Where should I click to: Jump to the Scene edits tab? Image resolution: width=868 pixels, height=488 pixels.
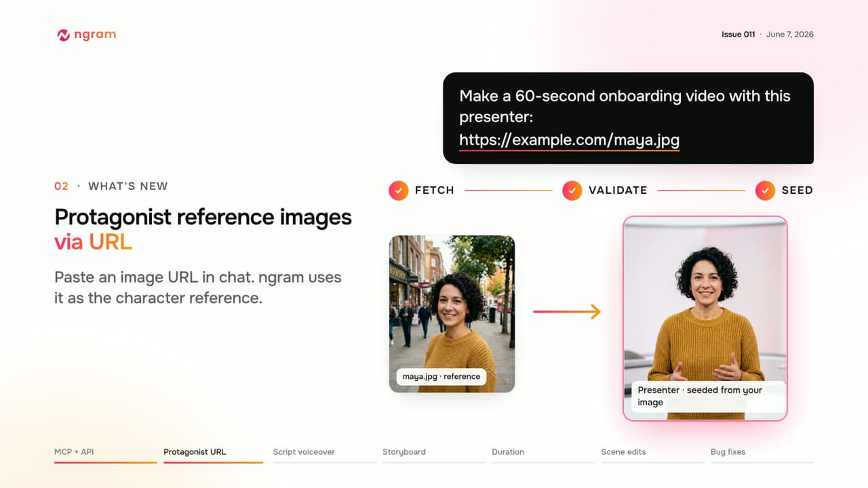pyautogui.click(x=652, y=454)
